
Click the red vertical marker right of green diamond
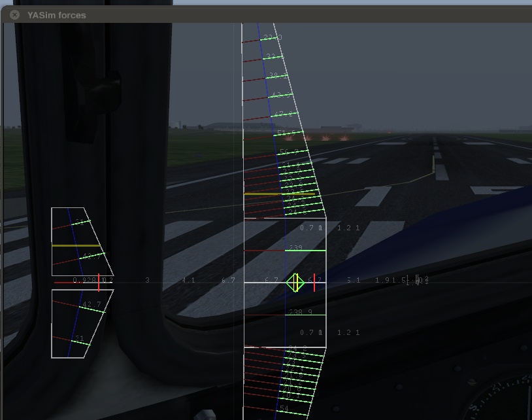tap(314, 283)
